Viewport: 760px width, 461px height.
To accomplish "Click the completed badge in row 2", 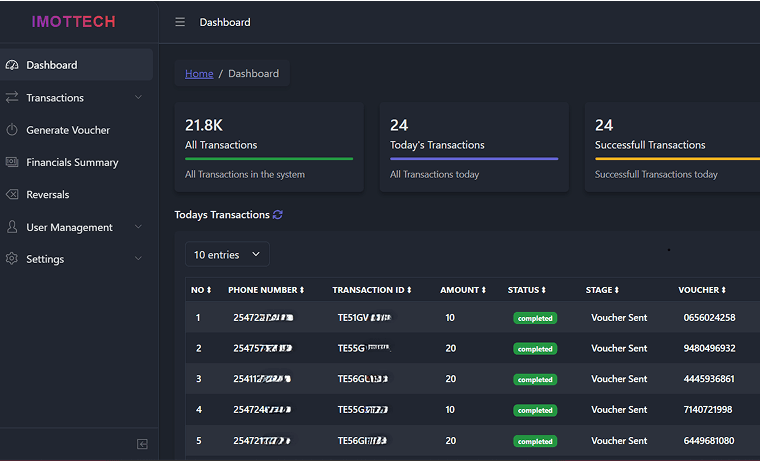I will pos(535,349).
